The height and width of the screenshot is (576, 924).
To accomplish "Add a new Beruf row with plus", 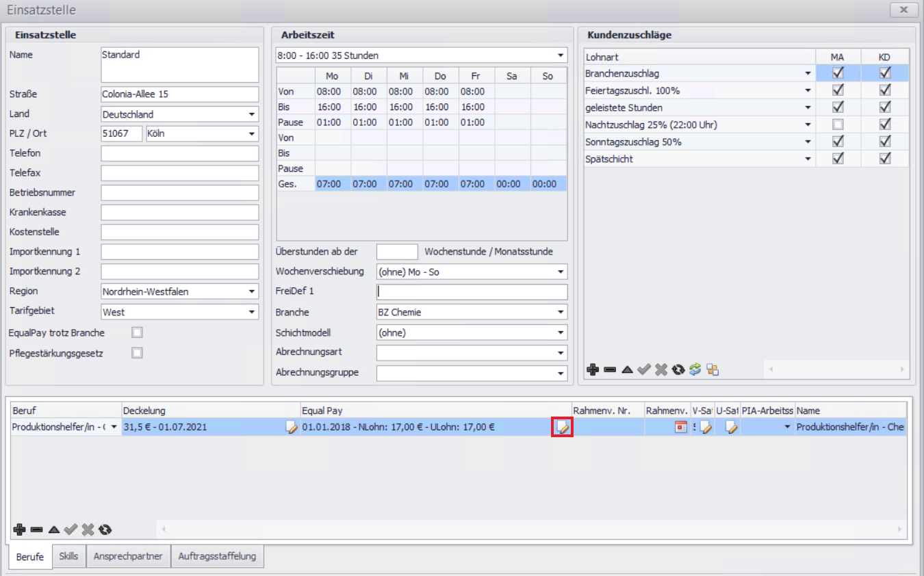I will pos(19,529).
